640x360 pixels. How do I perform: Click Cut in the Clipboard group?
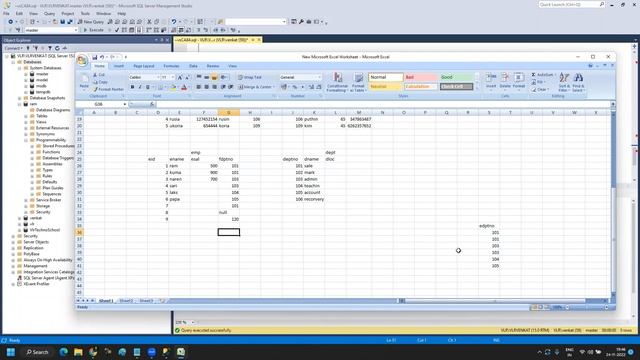99,75
